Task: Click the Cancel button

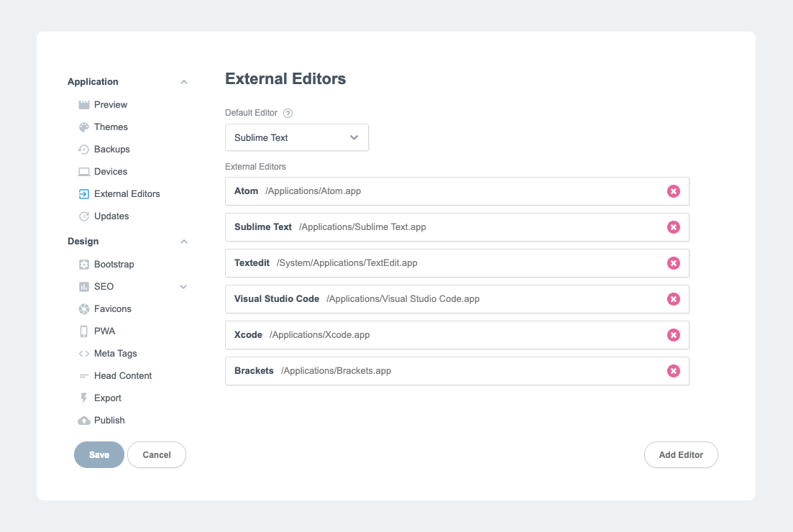Action: tap(157, 454)
